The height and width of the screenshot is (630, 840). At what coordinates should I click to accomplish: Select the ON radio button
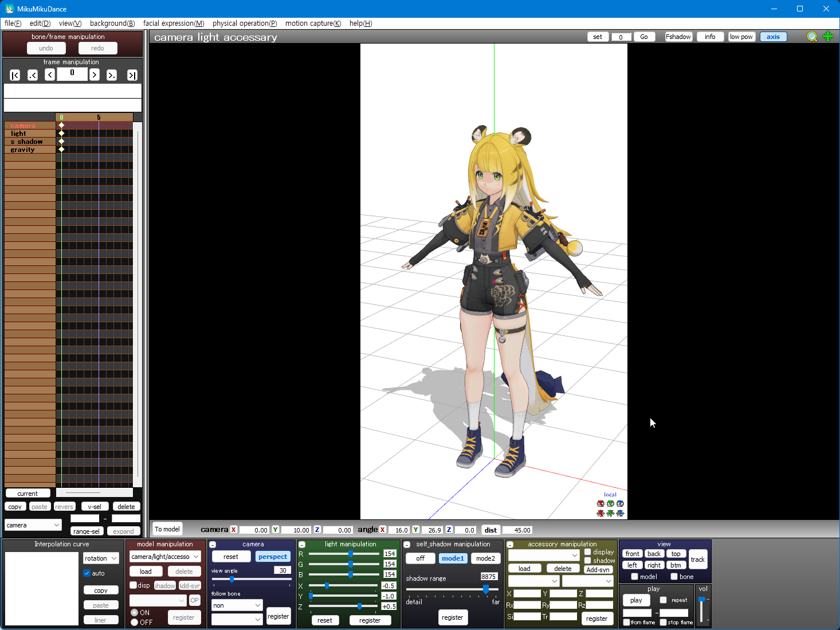(135, 613)
